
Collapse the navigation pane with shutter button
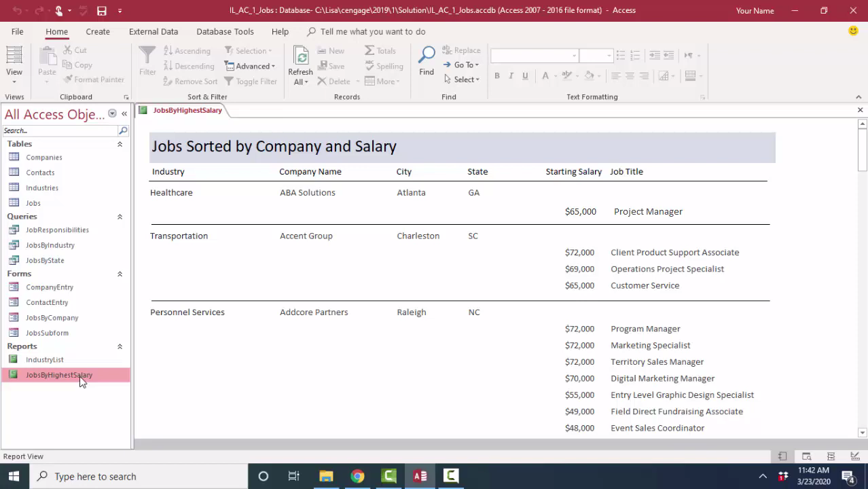[124, 114]
